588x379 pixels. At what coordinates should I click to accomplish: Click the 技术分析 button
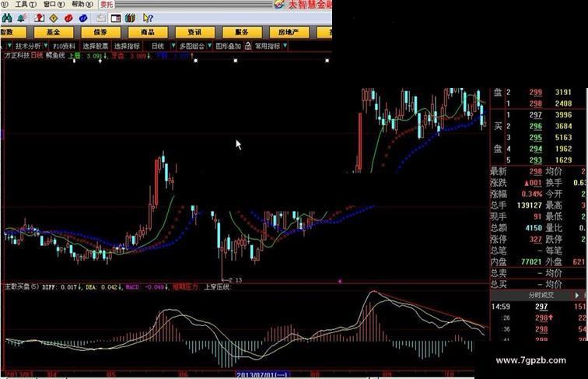28,46
